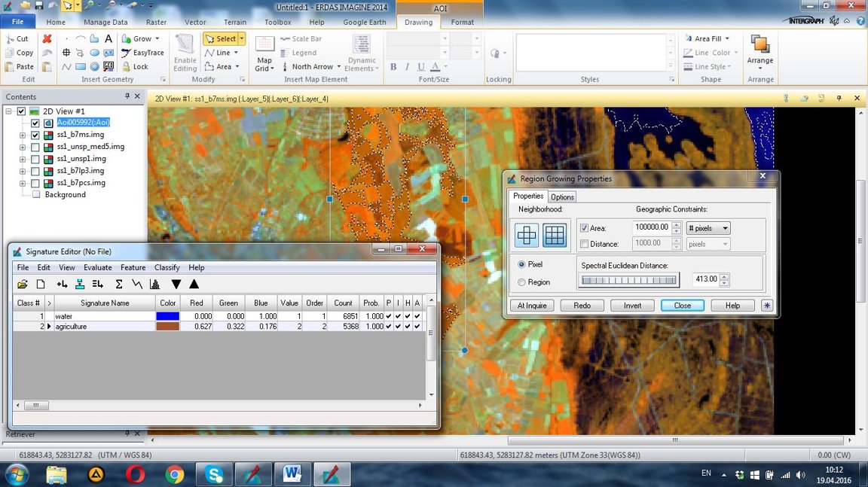Toggle the Area constraint checkbox
This screenshot has height=487, width=868.
pyautogui.click(x=584, y=228)
